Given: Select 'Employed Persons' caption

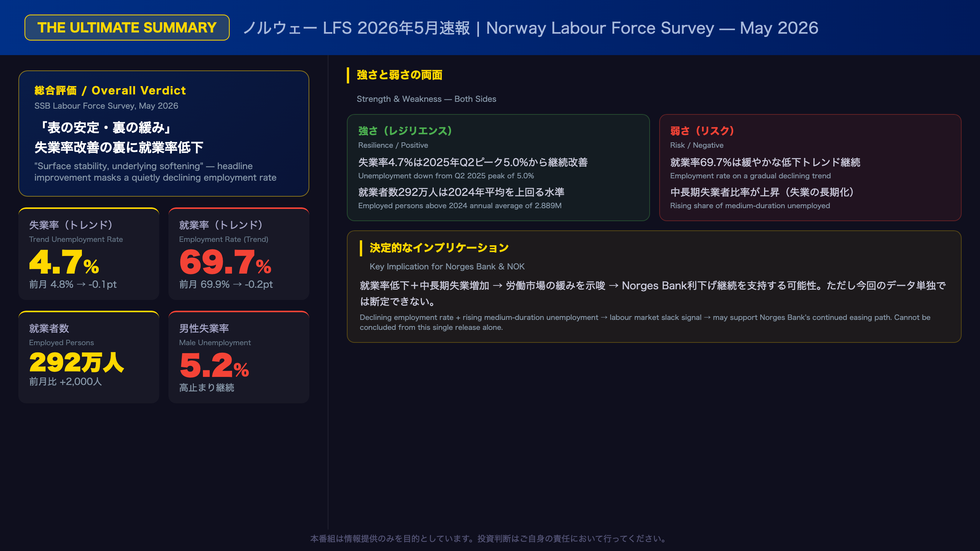Looking at the screenshot, I should tap(61, 343).
